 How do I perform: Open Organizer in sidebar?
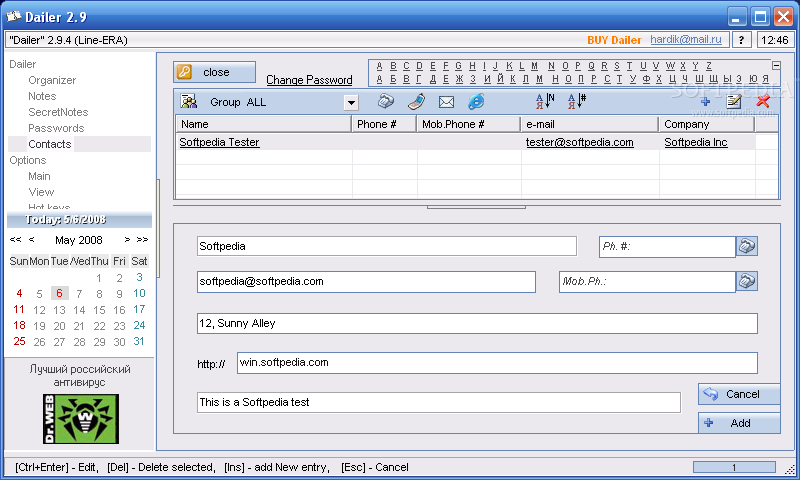coord(52,80)
